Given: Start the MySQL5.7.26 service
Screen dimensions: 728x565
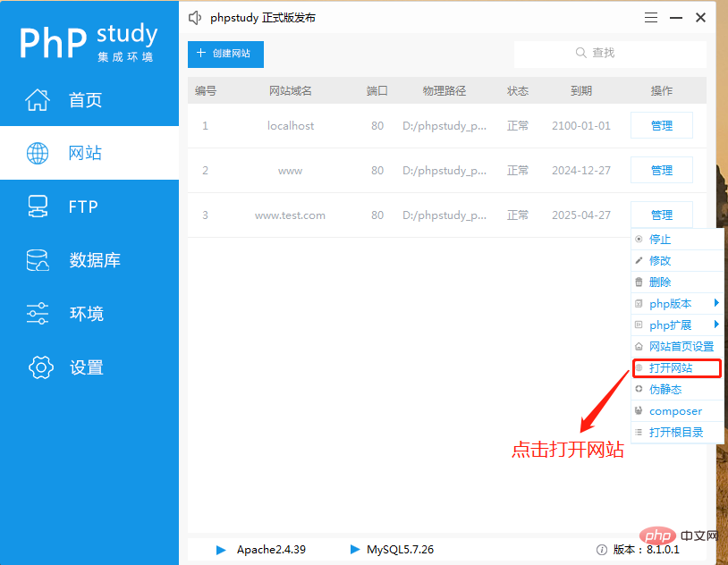Looking at the screenshot, I should pos(352,550).
